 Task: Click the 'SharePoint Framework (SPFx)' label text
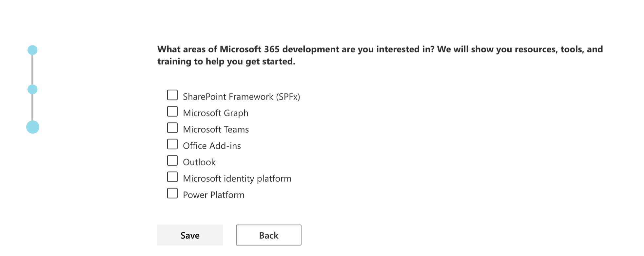coord(241,97)
